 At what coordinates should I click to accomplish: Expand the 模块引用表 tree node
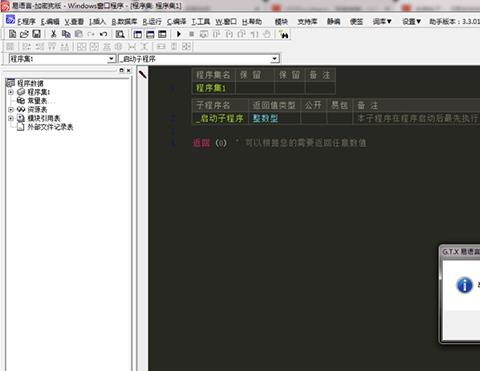pos(11,118)
